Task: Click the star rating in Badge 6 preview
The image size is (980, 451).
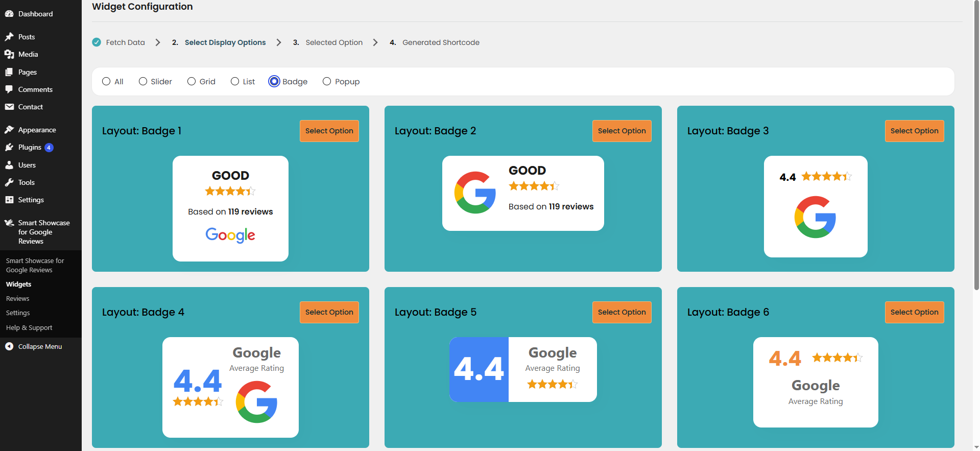Action: (x=837, y=358)
